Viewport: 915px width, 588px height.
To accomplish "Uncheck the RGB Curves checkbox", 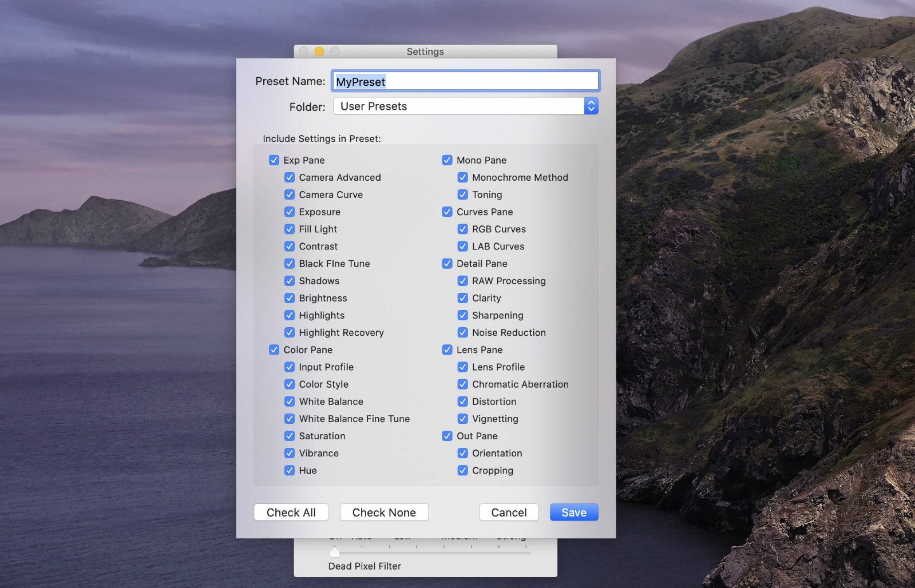I will pyautogui.click(x=463, y=229).
